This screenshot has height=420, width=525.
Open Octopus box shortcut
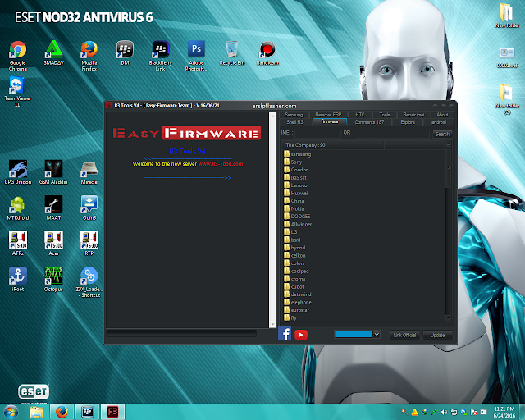(x=53, y=280)
